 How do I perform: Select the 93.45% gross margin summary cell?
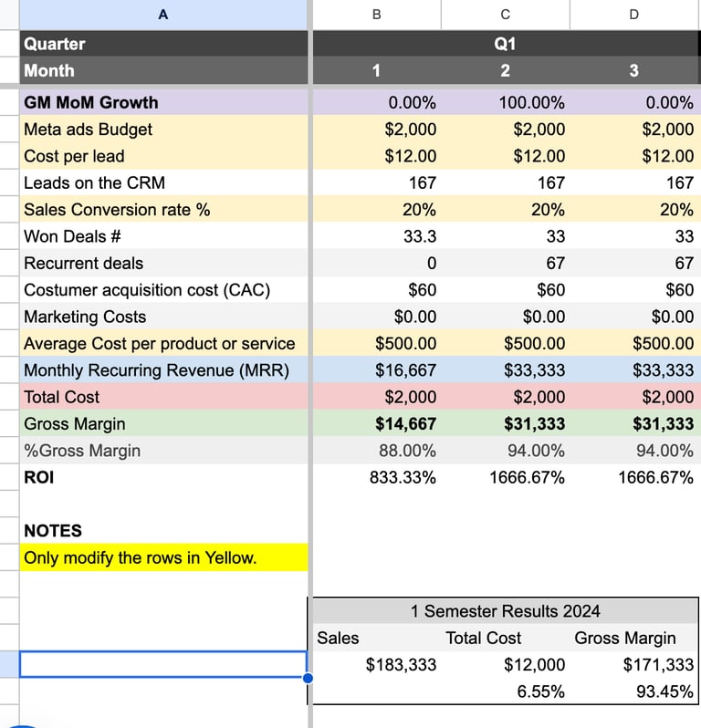pyautogui.click(x=664, y=692)
